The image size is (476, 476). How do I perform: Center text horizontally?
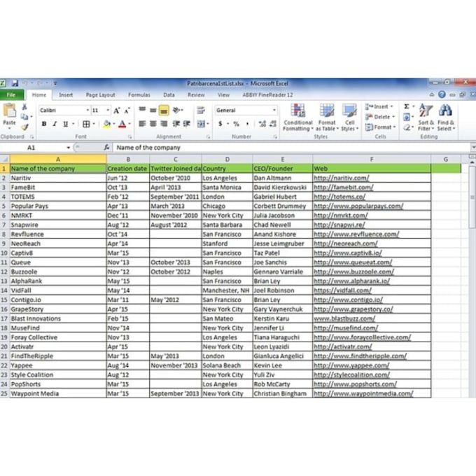coord(153,124)
